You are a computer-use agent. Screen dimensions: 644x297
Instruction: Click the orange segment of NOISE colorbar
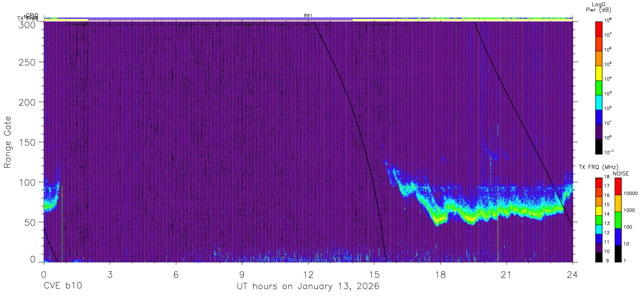[x=618, y=203]
